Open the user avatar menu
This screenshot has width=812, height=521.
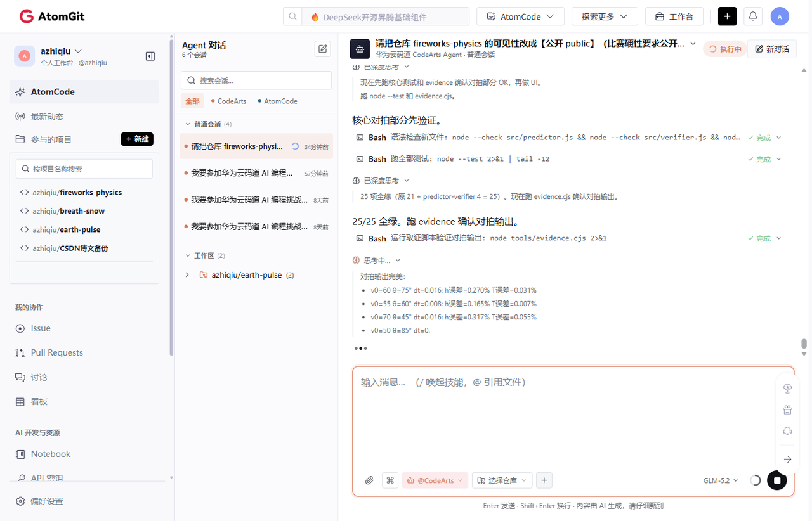pos(780,16)
